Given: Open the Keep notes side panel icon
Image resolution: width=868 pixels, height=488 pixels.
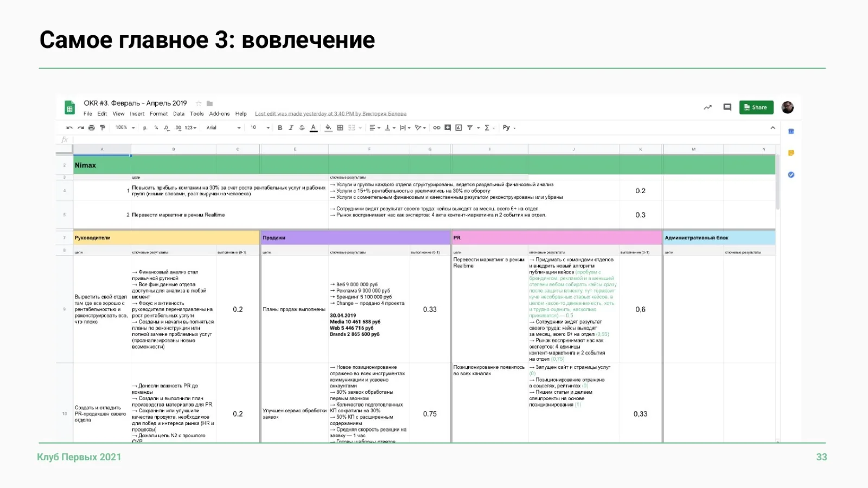Looking at the screenshot, I should tap(791, 153).
